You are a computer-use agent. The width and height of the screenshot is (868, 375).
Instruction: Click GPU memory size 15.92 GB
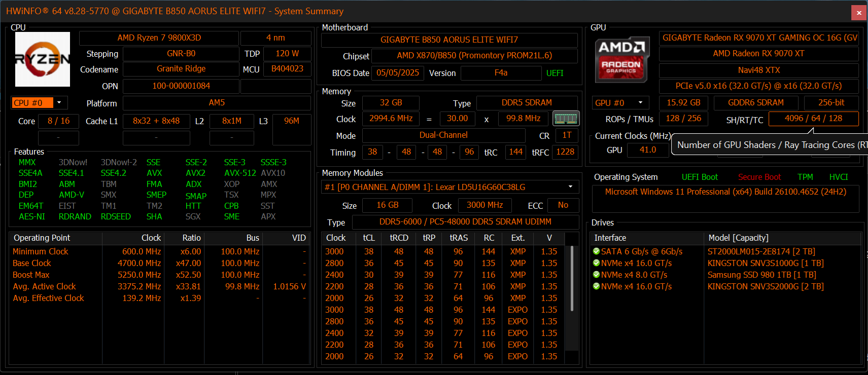pos(683,103)
